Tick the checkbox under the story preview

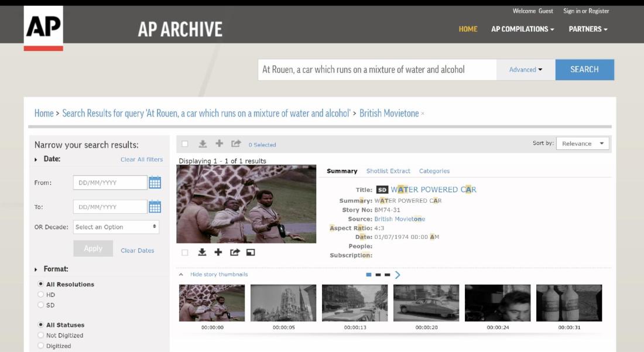[185, 252]
